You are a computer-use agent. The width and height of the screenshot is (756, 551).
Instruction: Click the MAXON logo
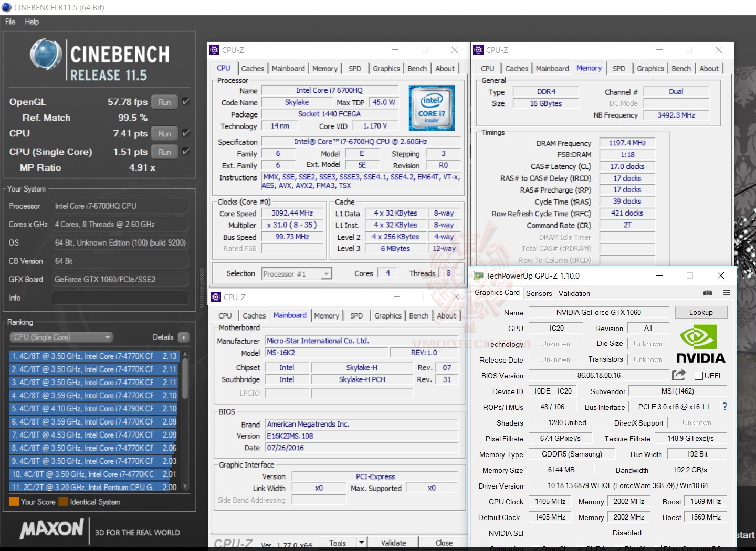(51, 529)
